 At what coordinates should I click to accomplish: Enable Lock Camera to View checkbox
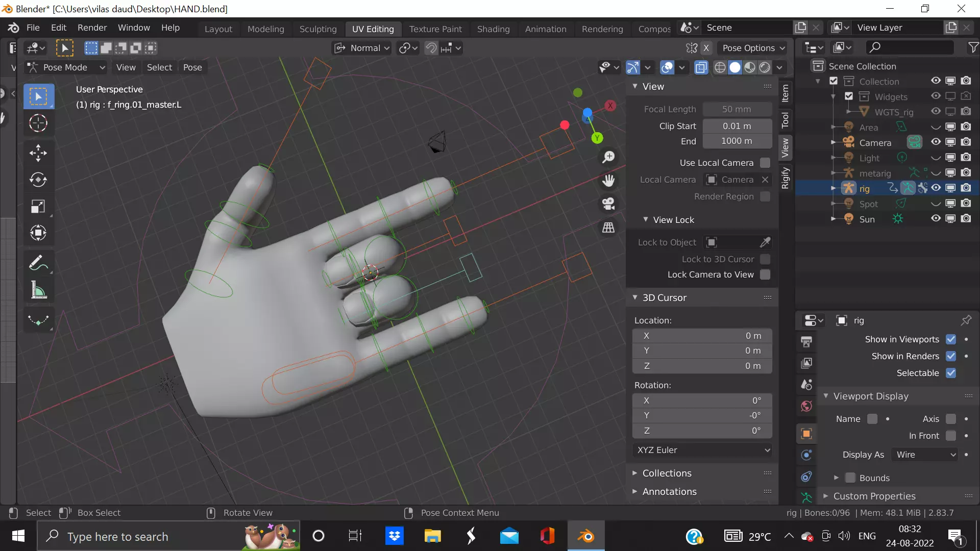tap(765, 274)
